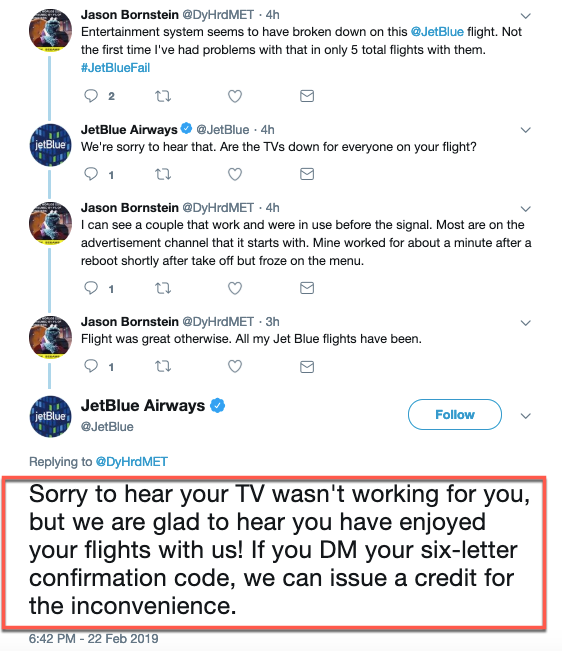Open JetBlue Airways large profile avatar

tap(50, 416)
